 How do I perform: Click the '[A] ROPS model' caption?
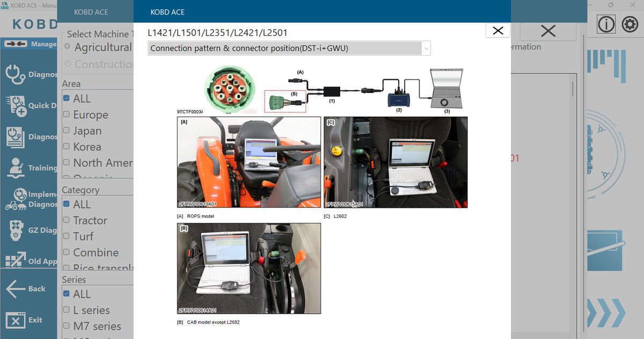pos(195,216)
